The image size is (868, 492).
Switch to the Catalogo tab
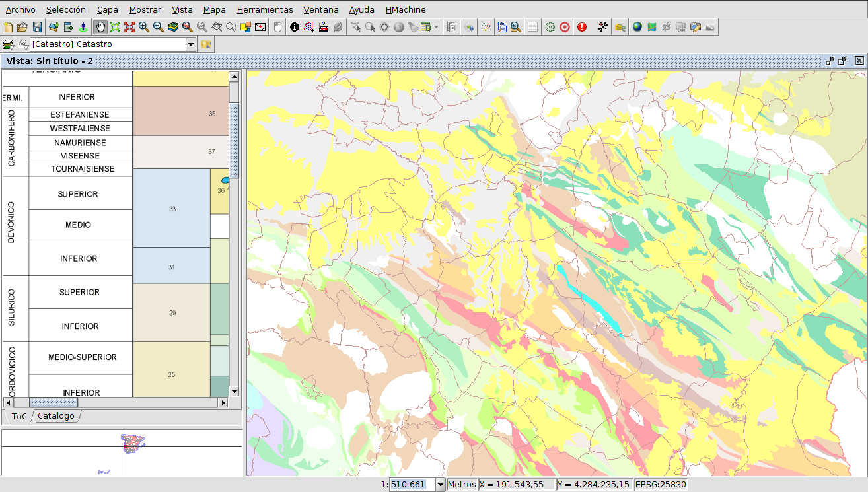point(56,416)
